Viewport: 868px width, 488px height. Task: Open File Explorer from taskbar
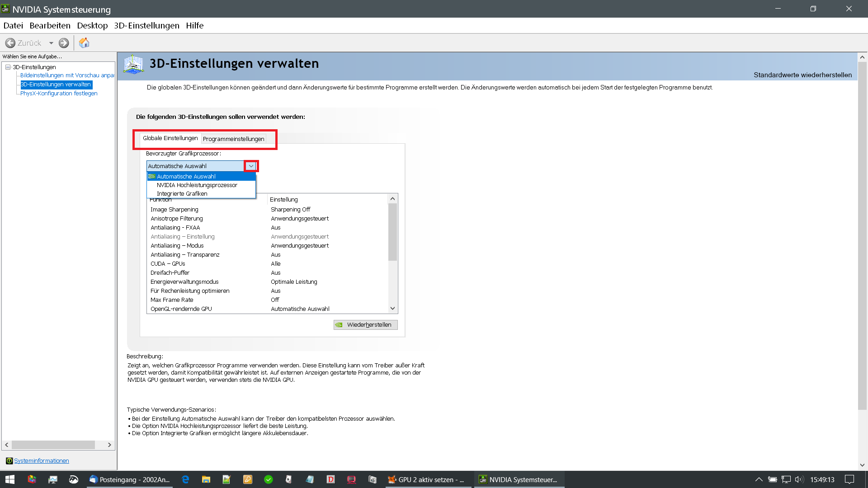tap(206, 479)
